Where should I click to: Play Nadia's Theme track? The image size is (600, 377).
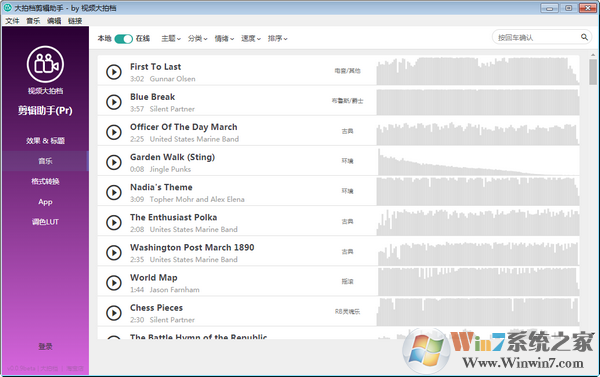pyautogui.click(x=114, y=192)
